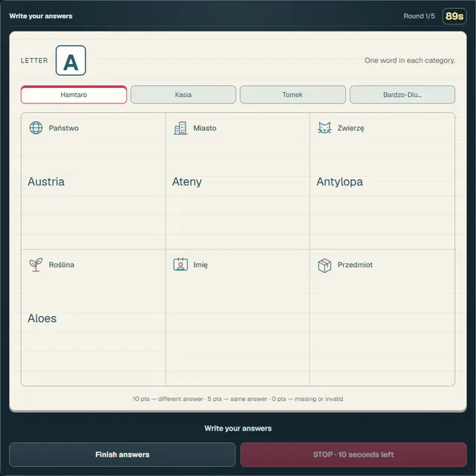Focus the empty Przedmiot answer field
This screenshot has height=476, width=476.
(x=382, y=318)
